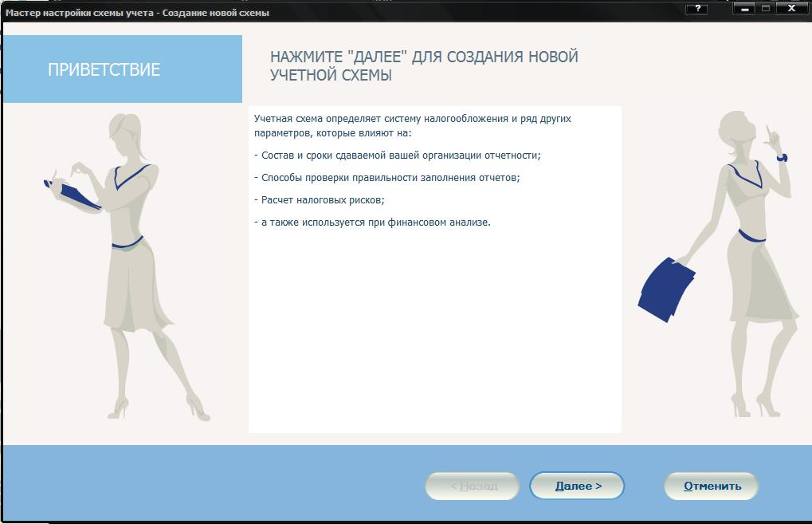Open the help question mark in title bar

pyautogui.click(x=698, y=8)
